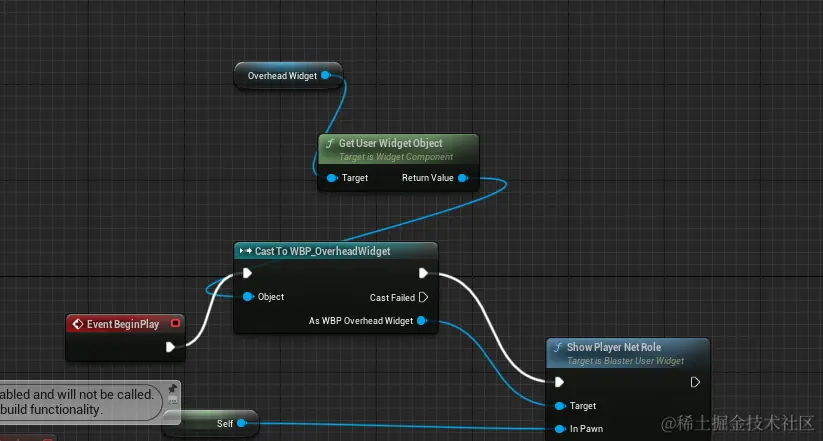Image resolution: width=823 pixels, height=441 pixels.
Task: Click the 'In Pawn' label
Action: click(586, 429)
